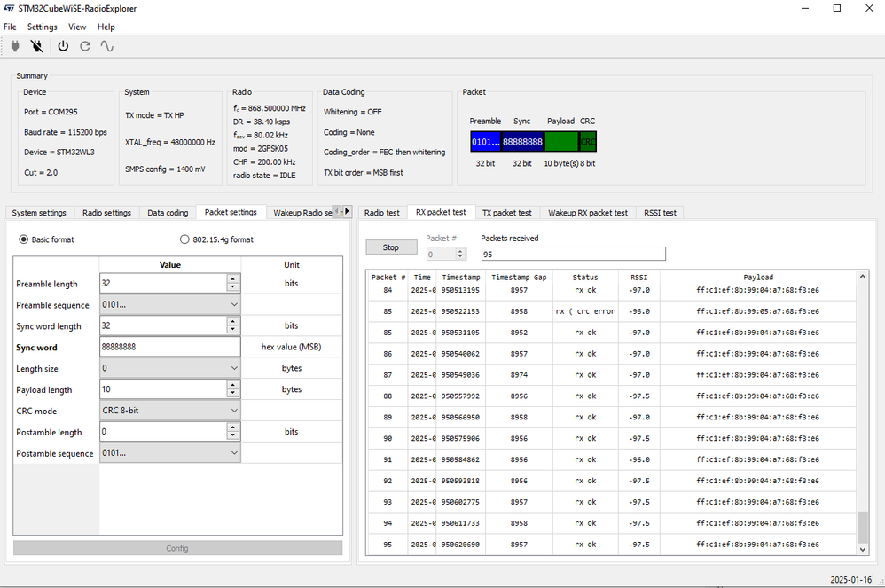Switch to the TX packet test tab
Viewport: 885px width, 588px height.
coord(506,213)
